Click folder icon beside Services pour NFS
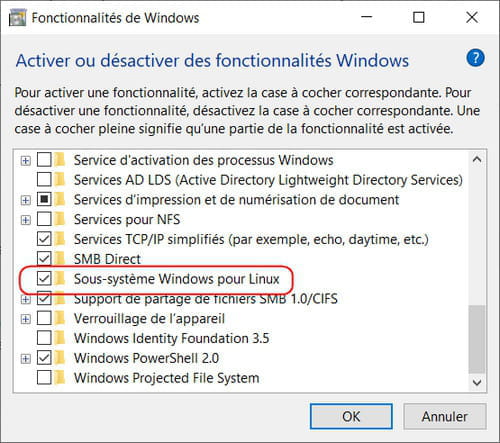 pyautogui.click(x=60, y=219)
